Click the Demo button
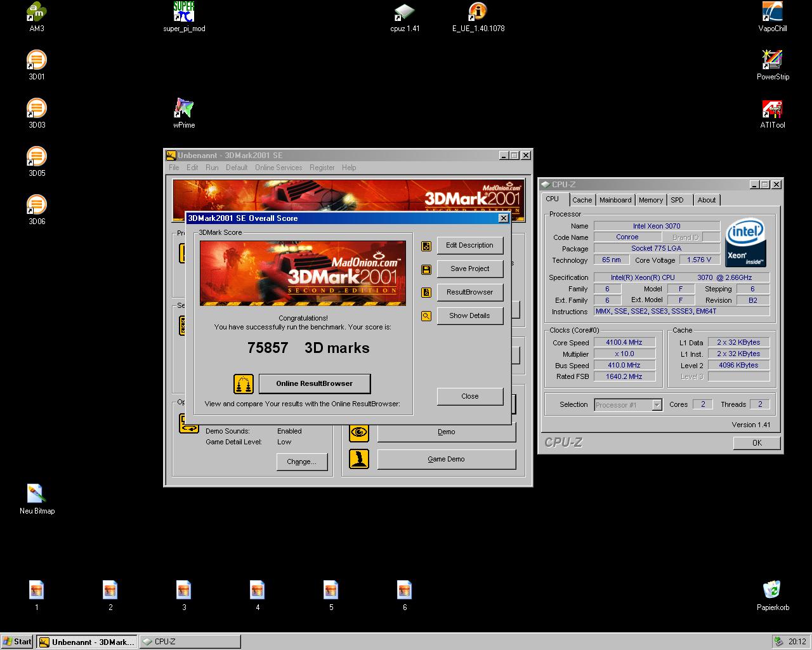 coord(447,432)
